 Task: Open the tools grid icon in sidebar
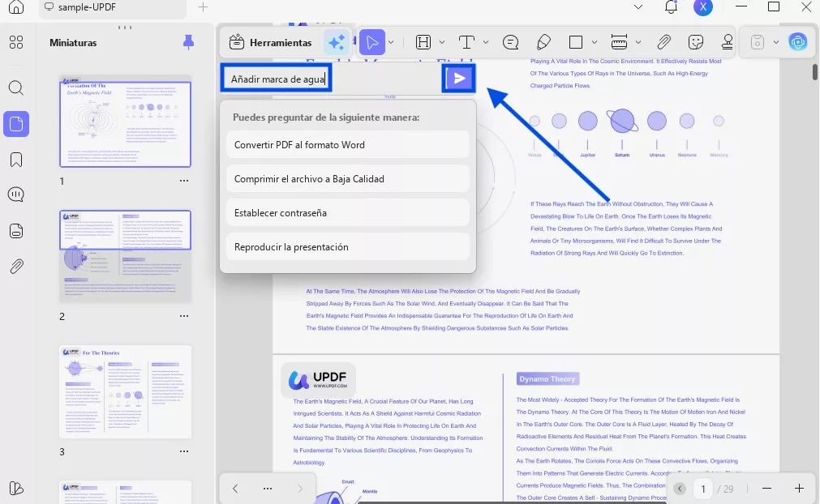click(16, 42)
